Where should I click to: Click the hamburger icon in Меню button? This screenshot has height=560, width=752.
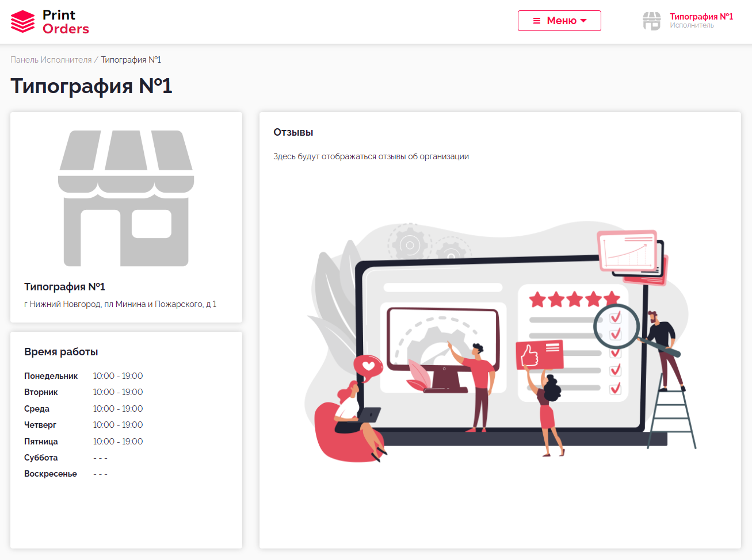[x=537, y=21]
